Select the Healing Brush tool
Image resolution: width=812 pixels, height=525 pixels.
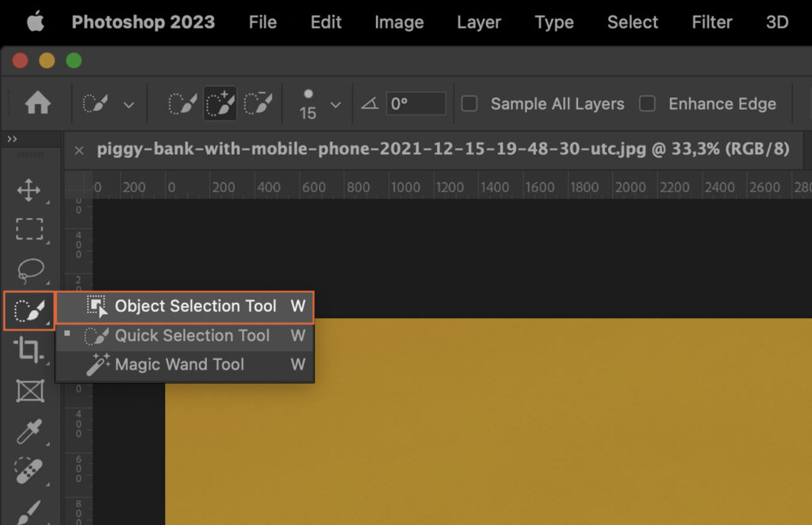point(29,471)
